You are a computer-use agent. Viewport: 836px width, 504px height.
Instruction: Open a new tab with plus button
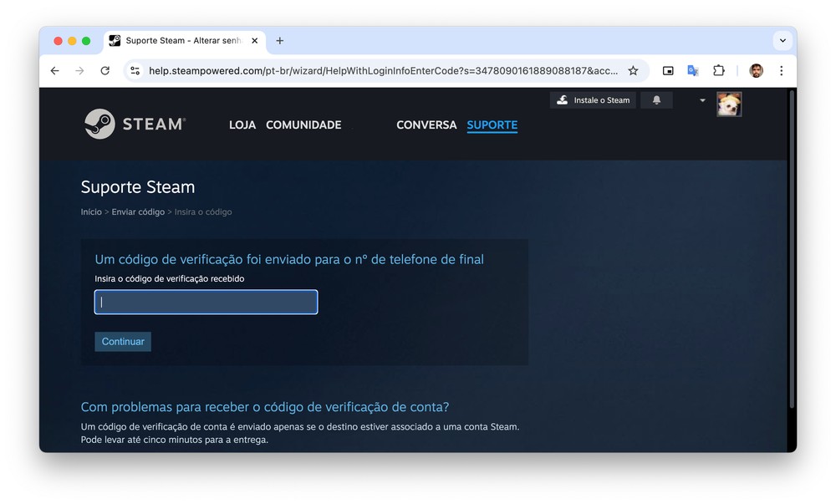click(x=280, y=41)
